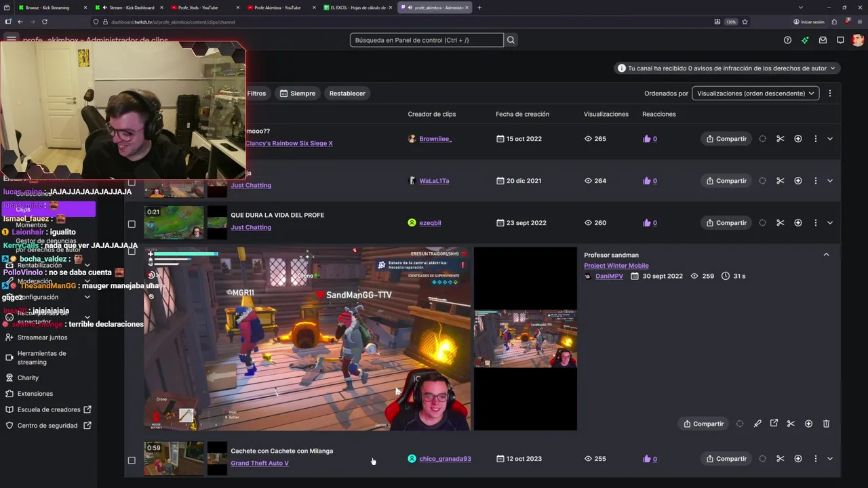
Task: Open the table options three-dot menu
Action: [x=829, y=94]
